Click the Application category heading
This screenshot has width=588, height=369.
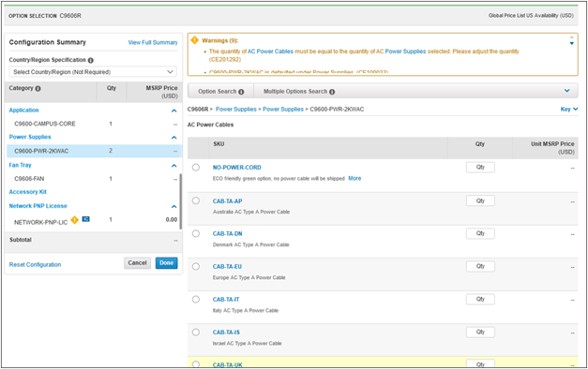[23, 111]
